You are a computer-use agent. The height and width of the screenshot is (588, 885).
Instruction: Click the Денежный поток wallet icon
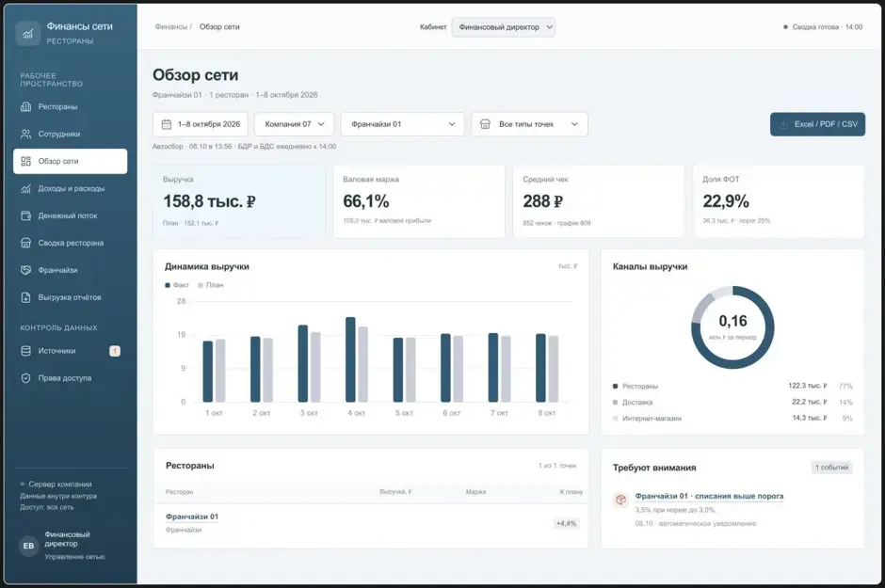tap(26, 215)
